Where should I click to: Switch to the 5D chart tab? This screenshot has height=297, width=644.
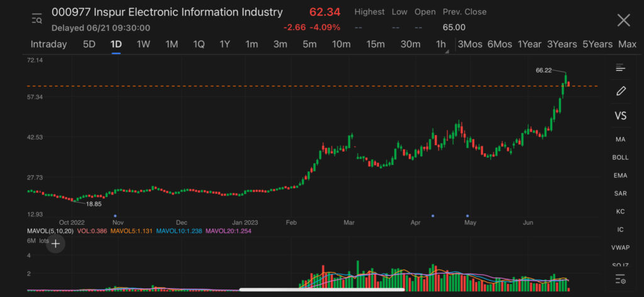89,45
